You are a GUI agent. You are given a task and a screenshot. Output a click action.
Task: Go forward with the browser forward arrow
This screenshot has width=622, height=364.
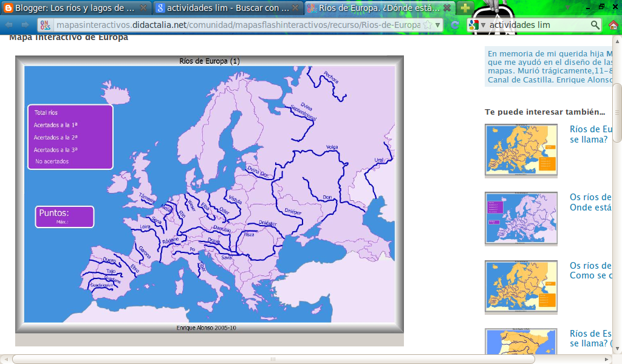tap(25, 25)
